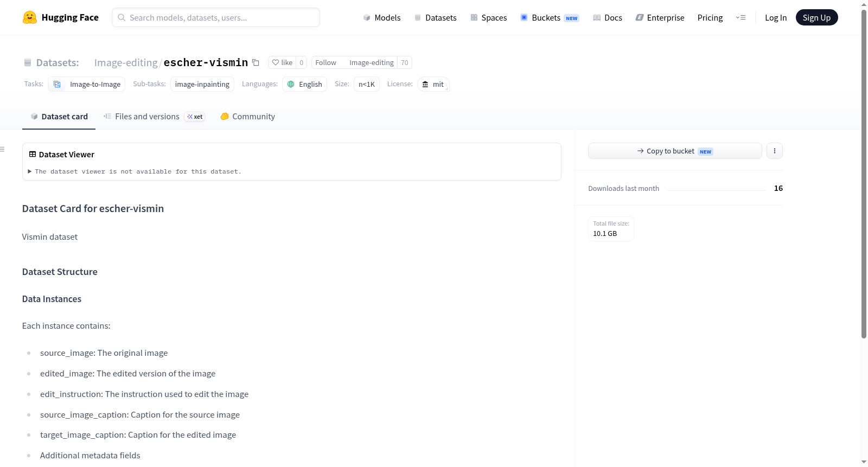The width and height of the screenshot is (868, 467).
Task: Follow the Image-editing organization
Action: coord(325,62)
